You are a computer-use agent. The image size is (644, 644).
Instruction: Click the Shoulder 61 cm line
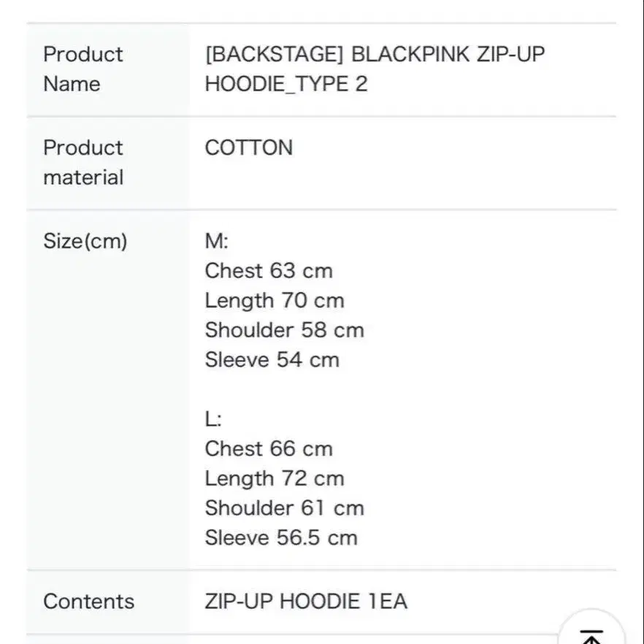pos(284,508)
